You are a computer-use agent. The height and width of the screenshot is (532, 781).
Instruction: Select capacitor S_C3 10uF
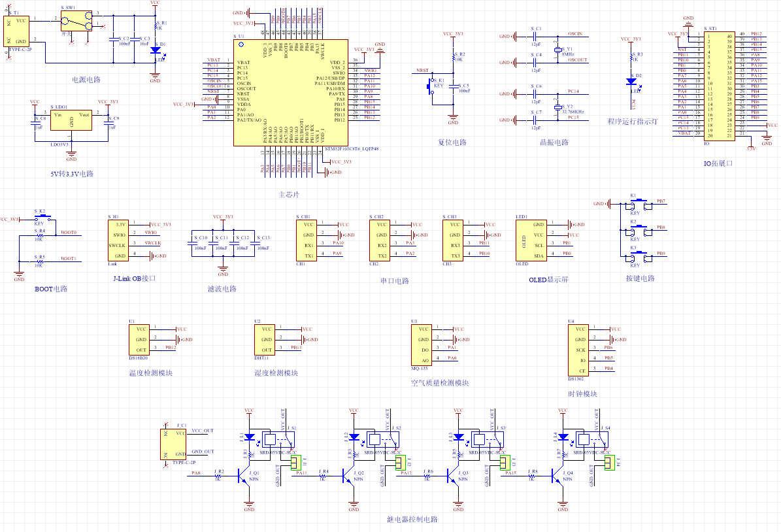134,39
